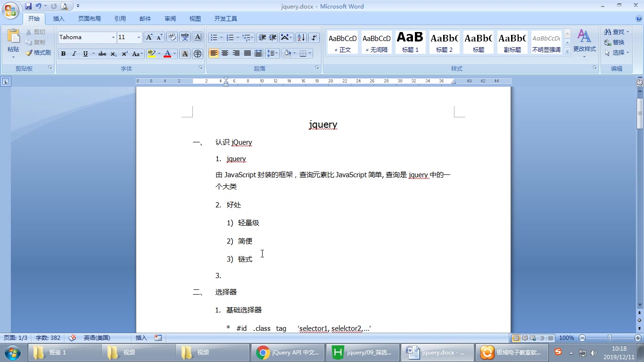
Task: Shrink font size with small A icon
Action: pos(159,37)
